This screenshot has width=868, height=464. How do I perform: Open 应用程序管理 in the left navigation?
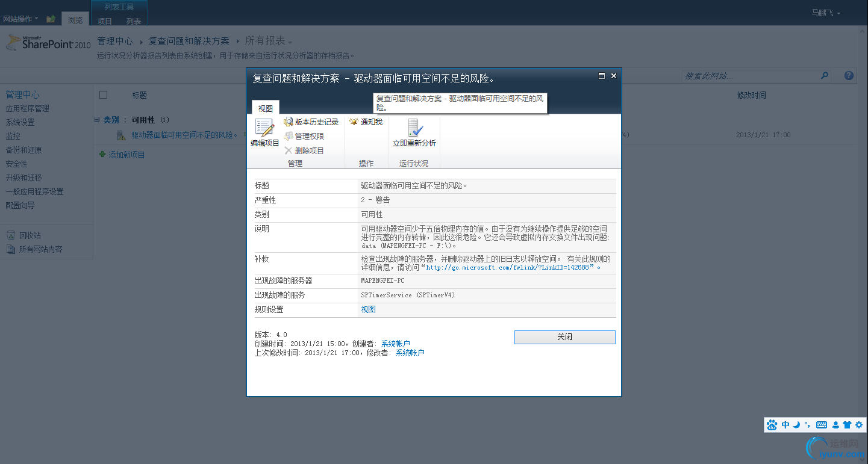pos(28,109)
